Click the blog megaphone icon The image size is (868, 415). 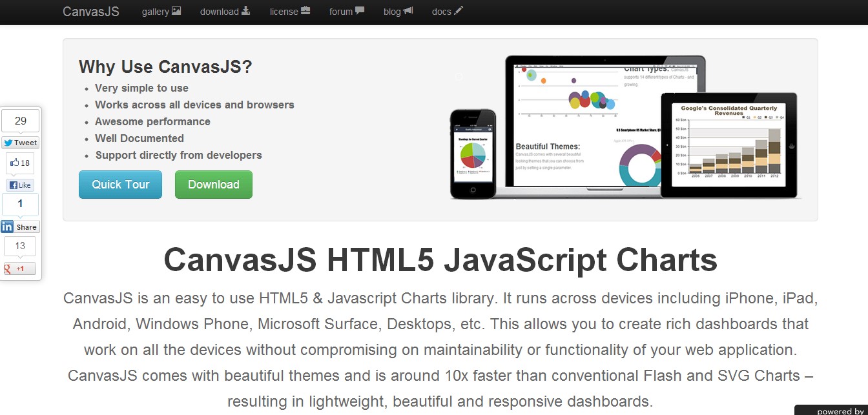(x=408, y=11)
